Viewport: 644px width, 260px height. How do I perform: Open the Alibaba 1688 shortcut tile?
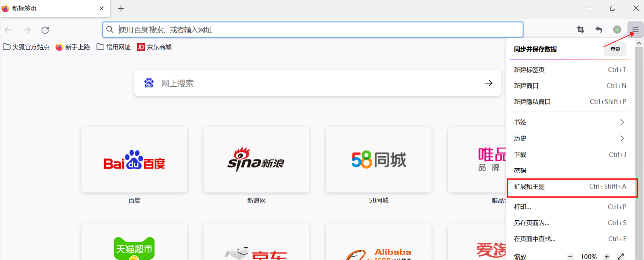pyautogui.click(x=379, y=242)
